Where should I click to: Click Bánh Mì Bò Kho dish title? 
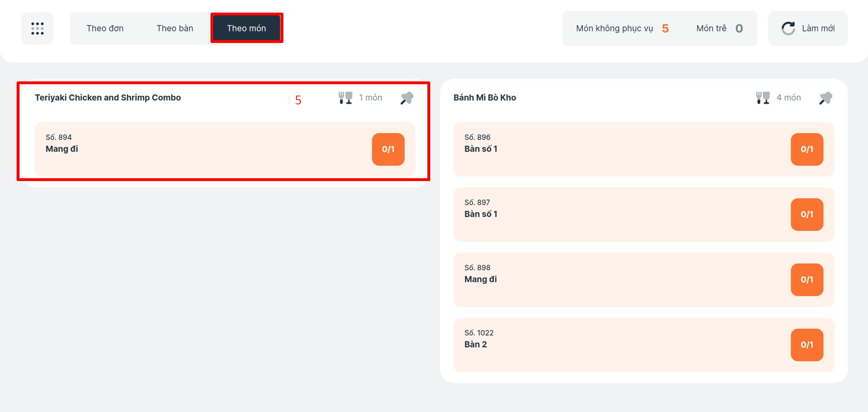click(485, 98)
